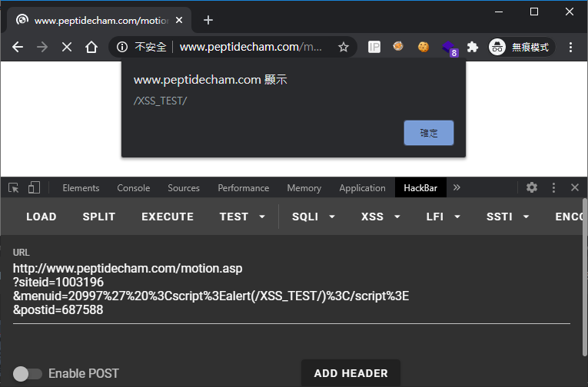Image resolution: width=588 pixels, height=387 pixels.
Task: Click the incognito mode indicator
Action: coord(521,47)
